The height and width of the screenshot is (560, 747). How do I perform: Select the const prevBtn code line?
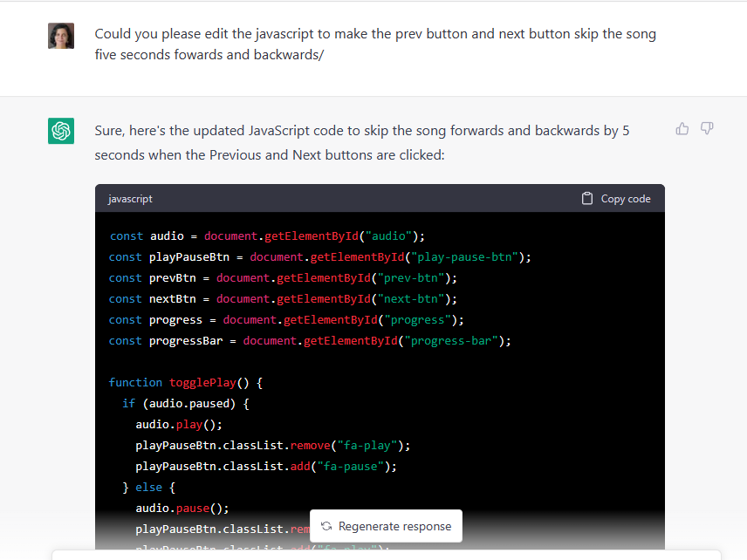tap(283, 277)
